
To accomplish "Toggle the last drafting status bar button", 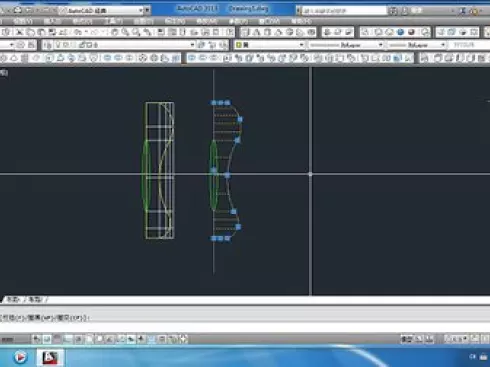I will (183, 339).
